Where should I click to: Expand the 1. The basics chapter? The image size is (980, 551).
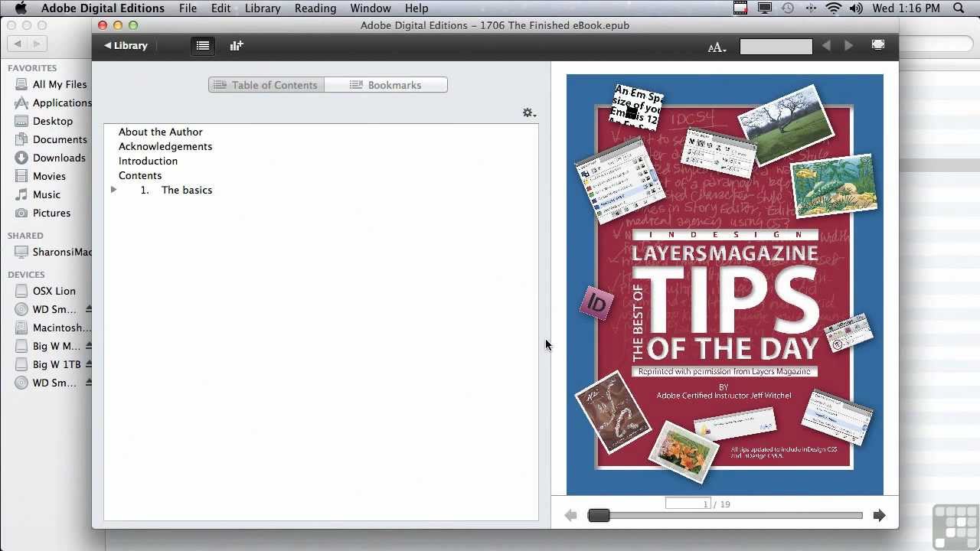pyautogui.click(x=113, y=190)
